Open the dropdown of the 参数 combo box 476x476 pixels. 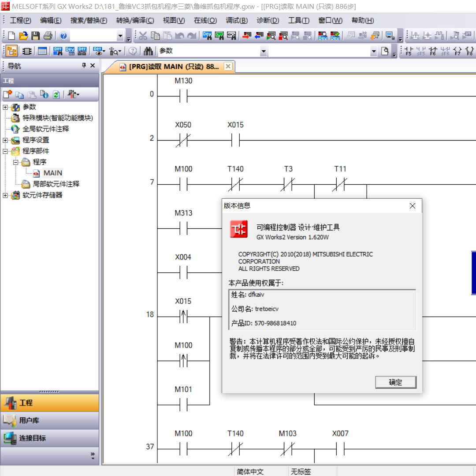click(x=264, y=51)
